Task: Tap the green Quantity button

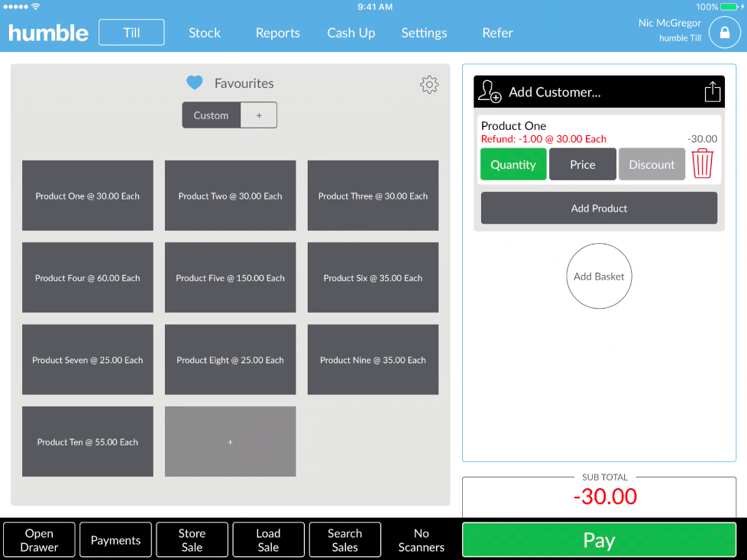Action: point(513,164)
